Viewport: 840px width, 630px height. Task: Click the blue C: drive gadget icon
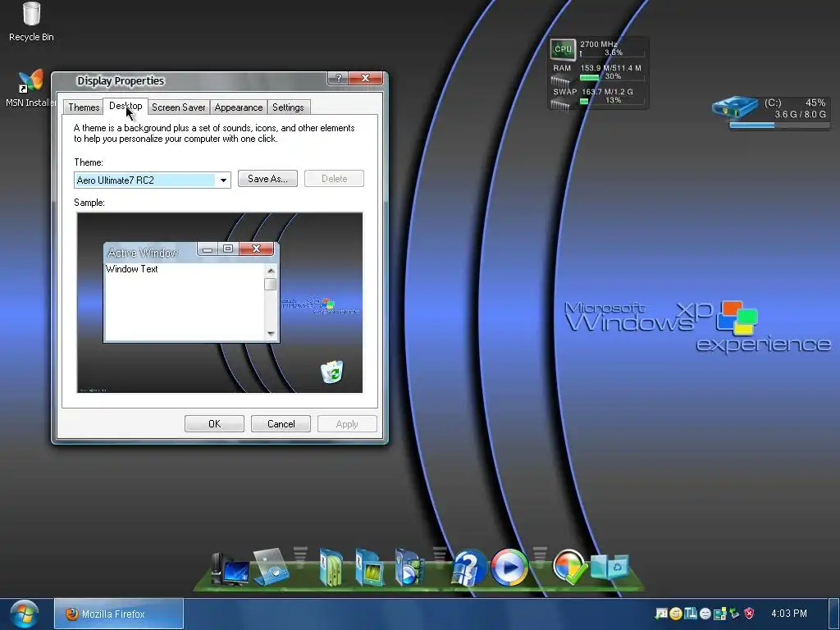(x=735, y=107)
